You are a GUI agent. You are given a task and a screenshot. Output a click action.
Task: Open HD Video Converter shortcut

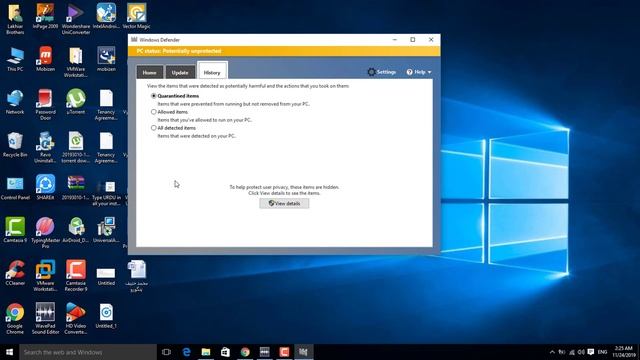click(x=76, y=318)
